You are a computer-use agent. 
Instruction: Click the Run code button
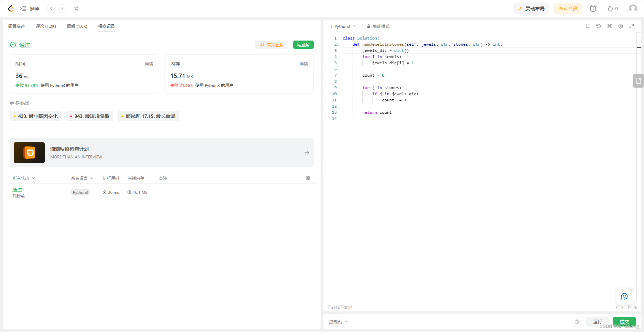(x=598, y=322)
